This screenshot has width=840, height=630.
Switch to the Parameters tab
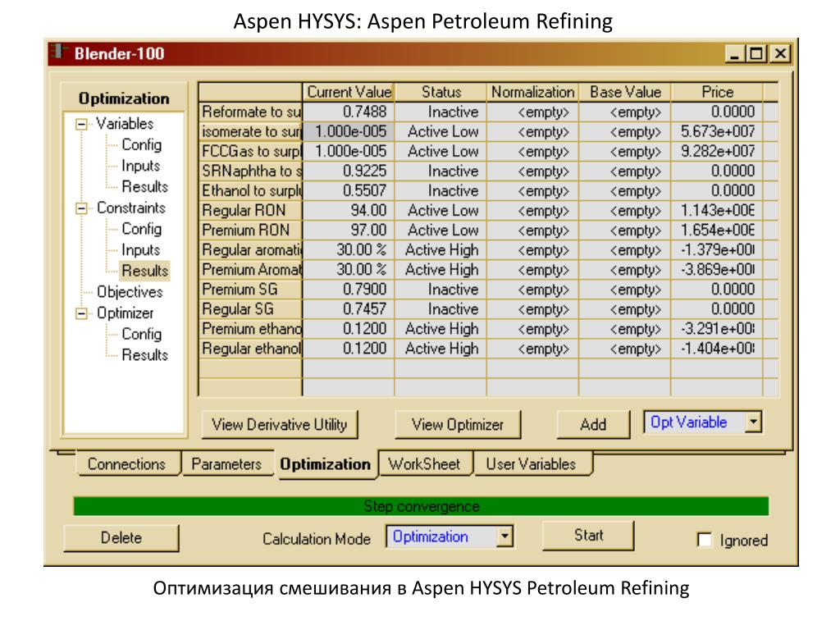[x=226, y=464]
